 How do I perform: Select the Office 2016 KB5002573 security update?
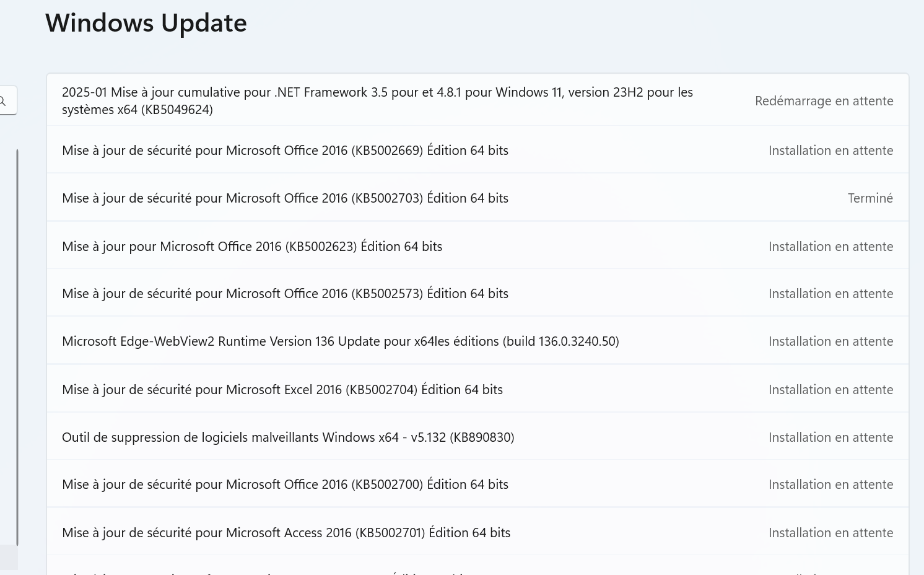[x=285, y=294]
